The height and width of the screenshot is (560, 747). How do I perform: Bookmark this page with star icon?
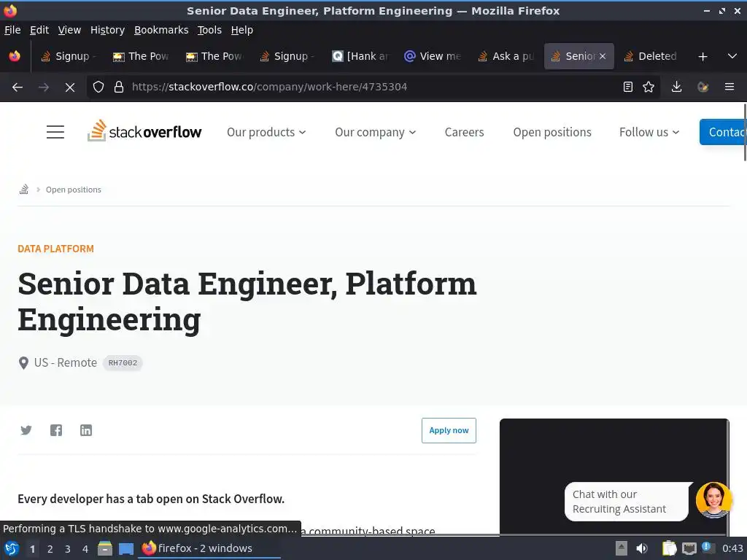pyautogui.click(x=649, y=87)
